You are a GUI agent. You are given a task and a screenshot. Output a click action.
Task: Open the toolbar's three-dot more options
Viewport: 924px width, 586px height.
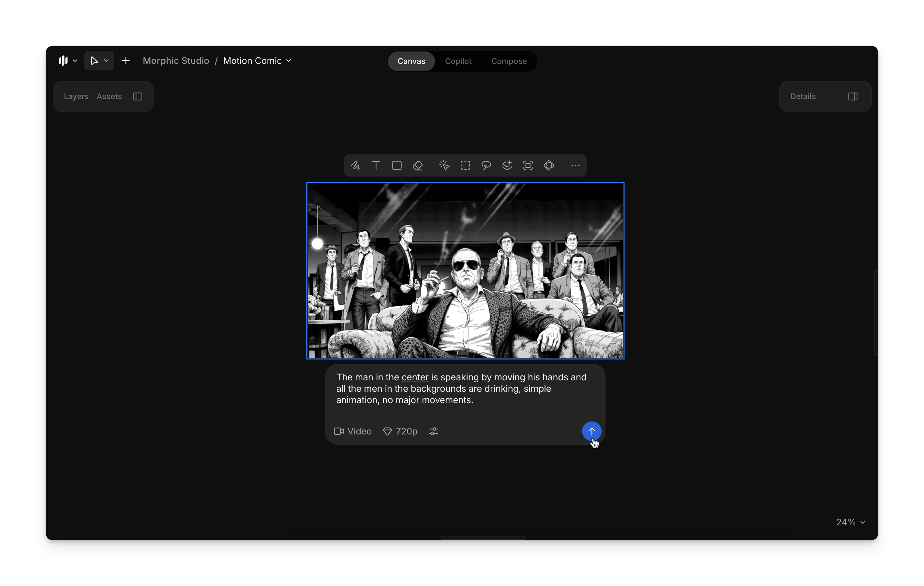click(575, 166)
